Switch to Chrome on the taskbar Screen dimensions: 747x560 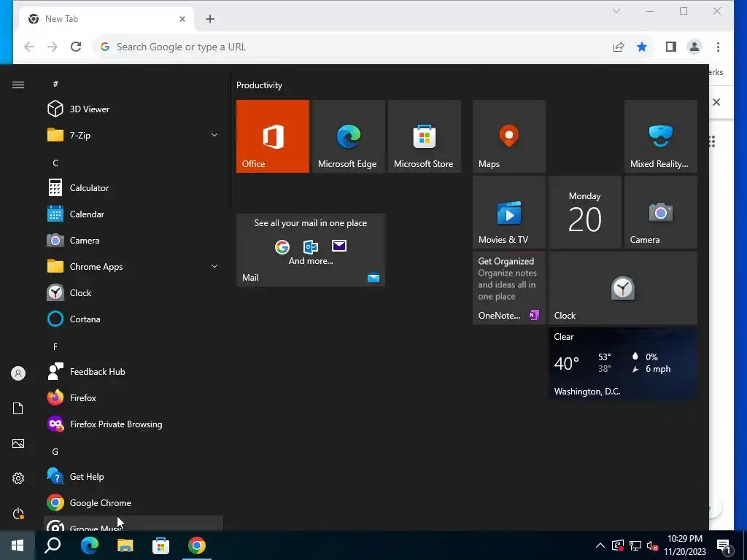click(x=197, y=545)
